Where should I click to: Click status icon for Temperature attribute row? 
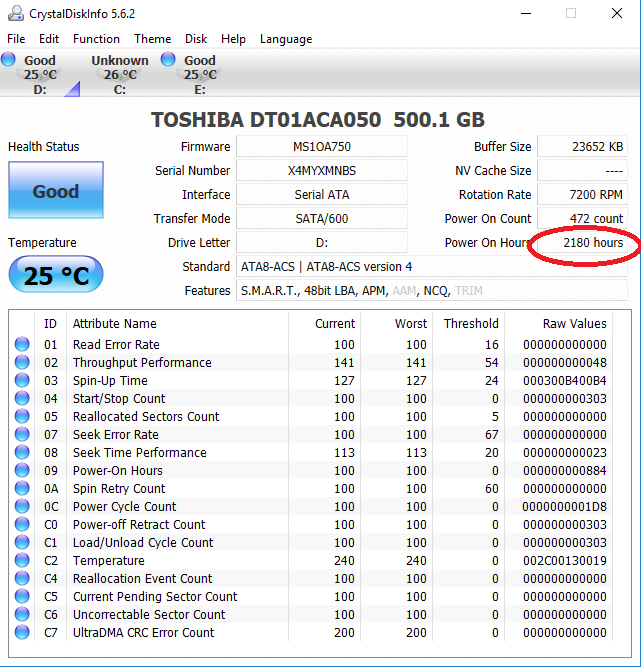[22, 561]
